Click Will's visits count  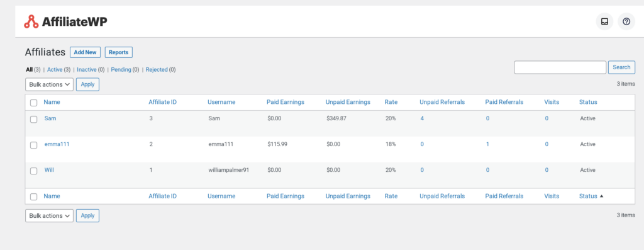tap(547, 170)
